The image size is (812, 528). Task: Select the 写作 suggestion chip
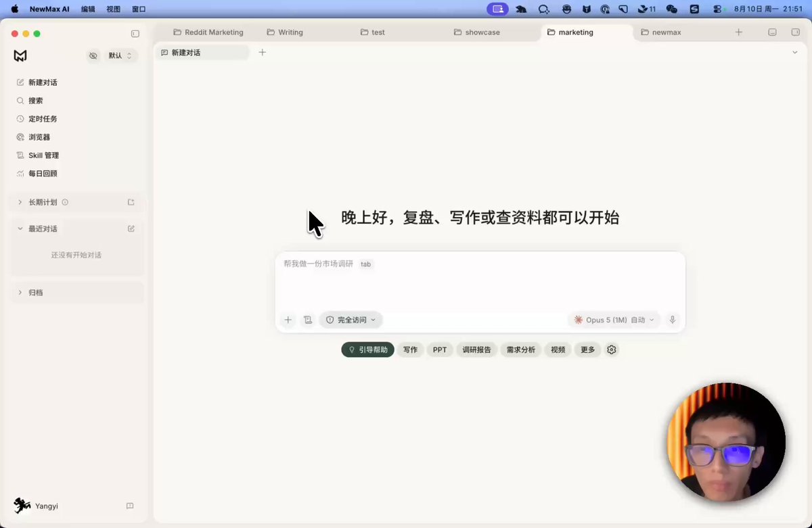pyautogui.click(x=411, y=350)
